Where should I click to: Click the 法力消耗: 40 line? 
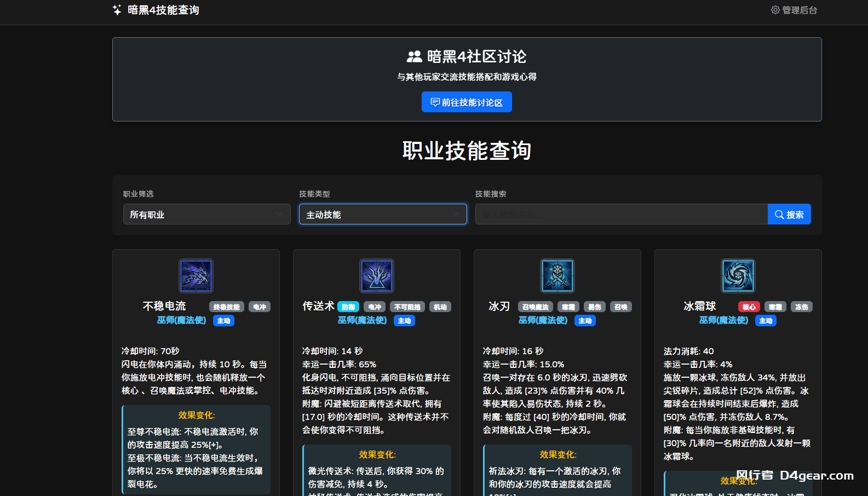[689, 351]
